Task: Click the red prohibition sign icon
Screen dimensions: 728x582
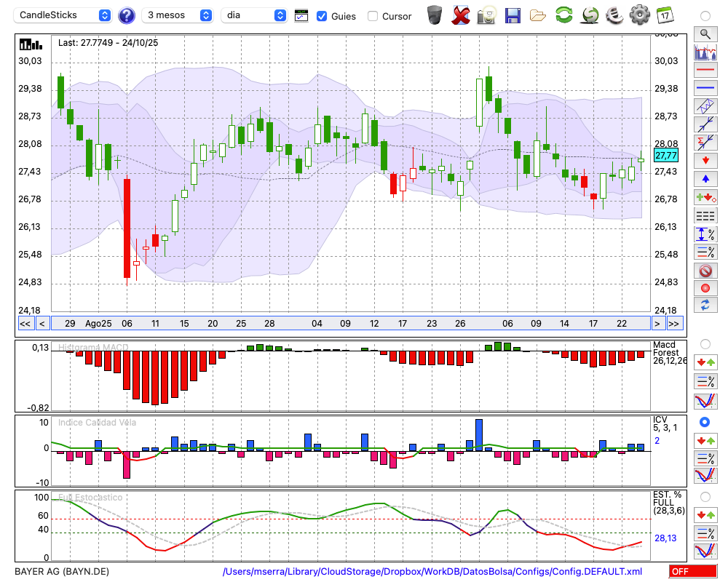Action: pyautogui.click(x=705, y=271)
